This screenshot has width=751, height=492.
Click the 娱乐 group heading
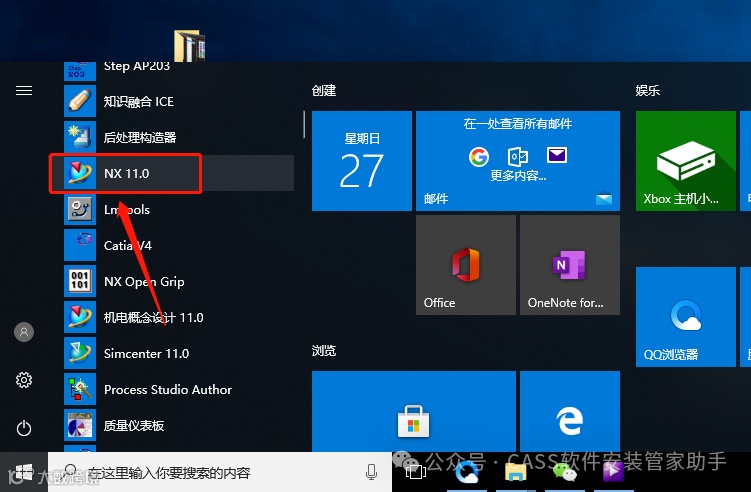point(648,91)
